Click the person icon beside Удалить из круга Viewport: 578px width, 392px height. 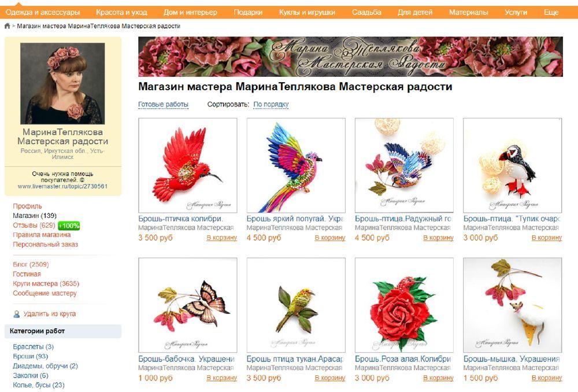tap(17, 314)
